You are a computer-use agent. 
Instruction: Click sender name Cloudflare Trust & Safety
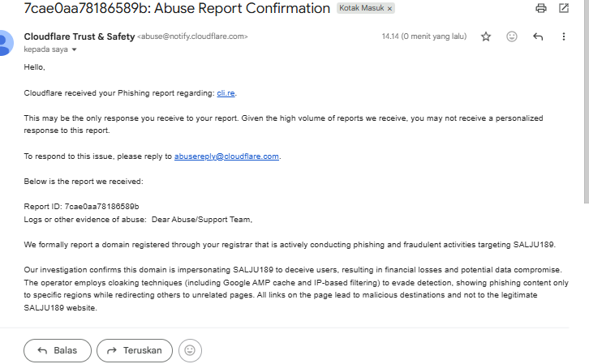pyautogui.click(x=80, y=36)
